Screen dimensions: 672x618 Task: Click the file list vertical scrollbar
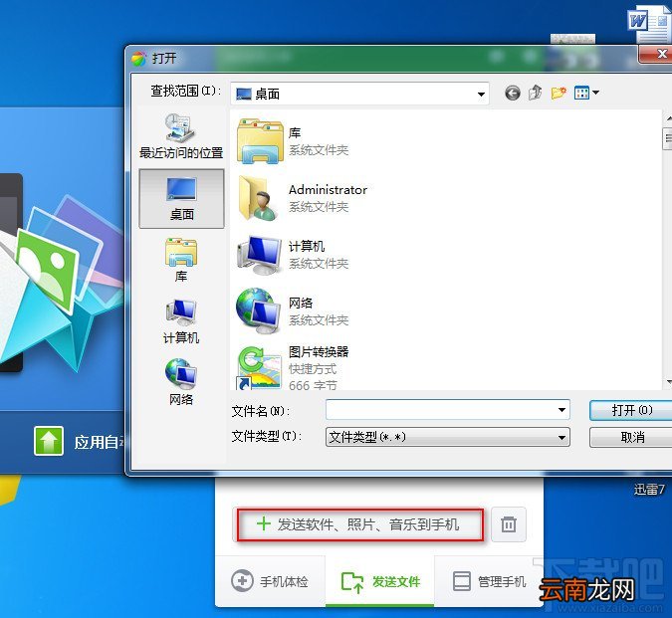[x=667, y=249]
